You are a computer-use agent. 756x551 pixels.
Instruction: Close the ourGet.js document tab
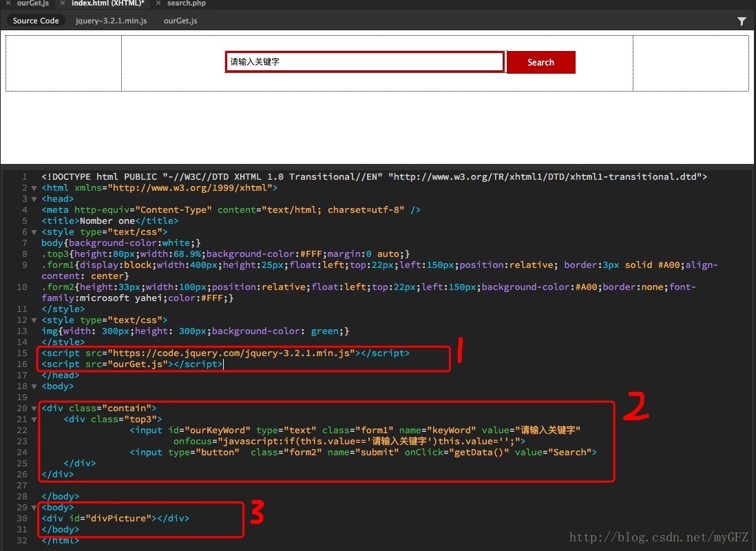[8, 3]
